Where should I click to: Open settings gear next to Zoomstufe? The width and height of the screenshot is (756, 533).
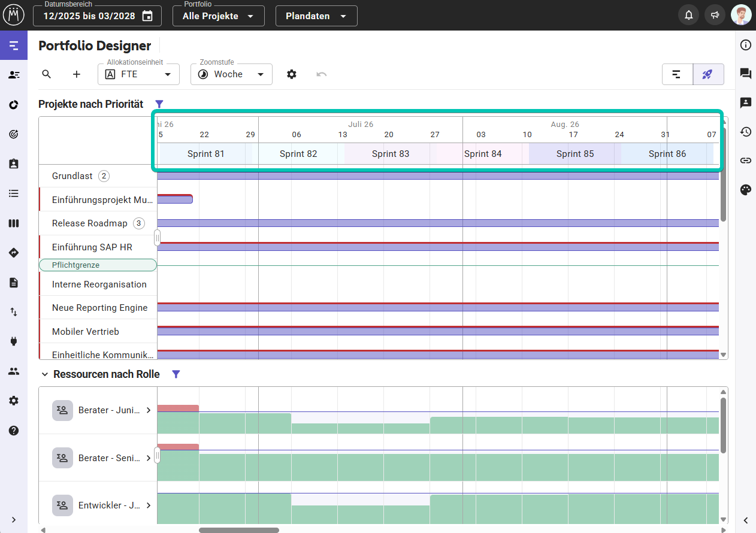[292, 74]
